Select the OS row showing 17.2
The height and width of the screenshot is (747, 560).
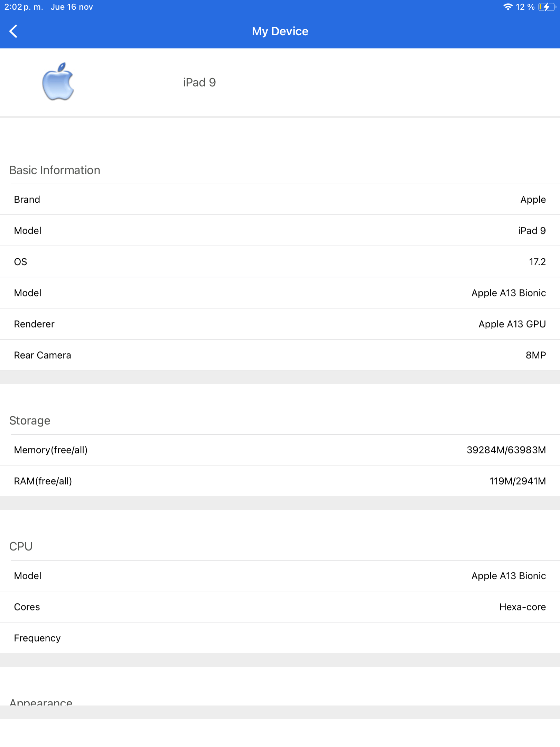click(x=280, y=262)
